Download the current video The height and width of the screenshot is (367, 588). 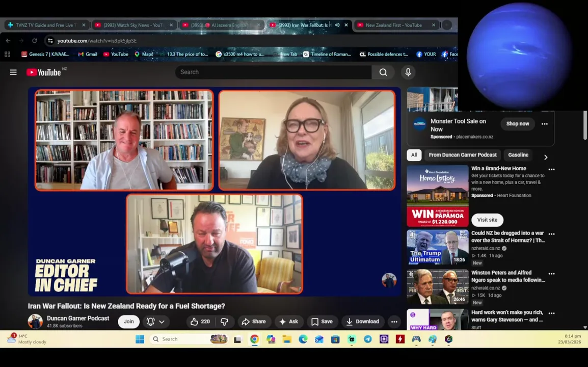(363, 322)
